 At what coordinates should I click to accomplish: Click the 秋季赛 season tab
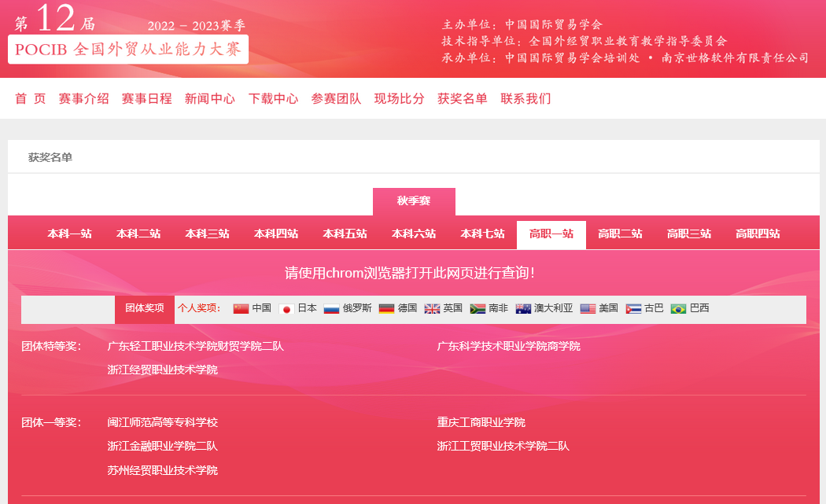(414, 201)
